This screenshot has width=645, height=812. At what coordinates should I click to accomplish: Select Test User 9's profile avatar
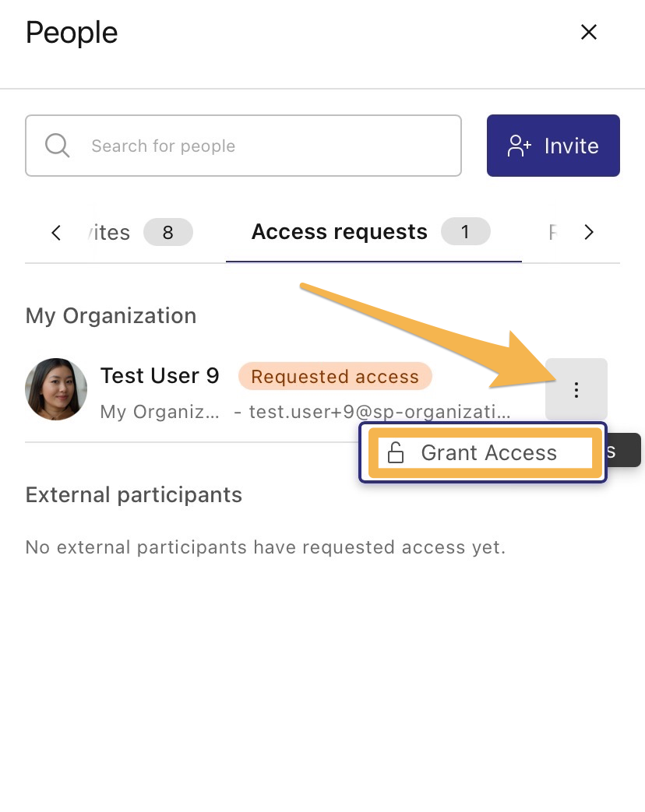click(56, 389)
